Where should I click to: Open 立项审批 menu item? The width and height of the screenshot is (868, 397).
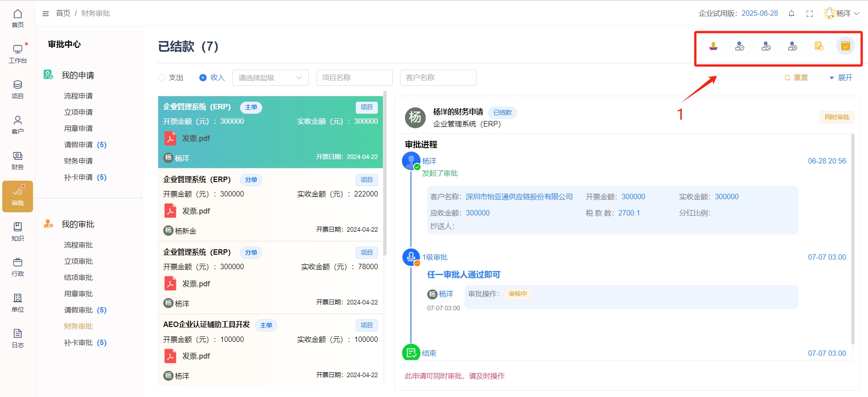(x=78, y=261)
